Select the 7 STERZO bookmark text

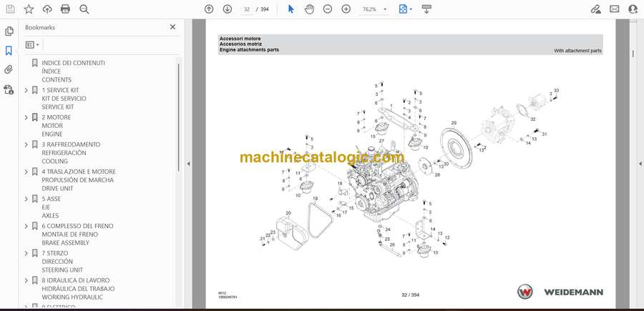tap(62, 262)
